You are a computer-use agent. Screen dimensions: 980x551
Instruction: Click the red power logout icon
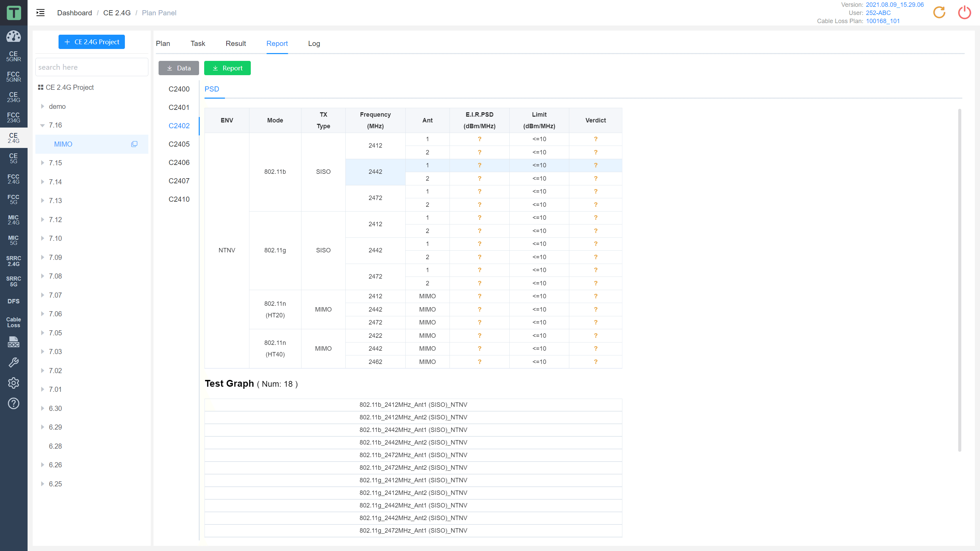pos(964,13)
